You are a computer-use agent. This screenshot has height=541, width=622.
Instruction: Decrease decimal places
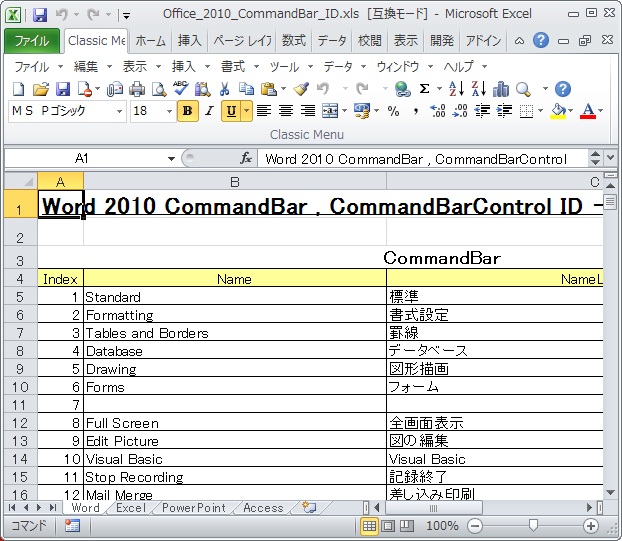click(460, 111)
